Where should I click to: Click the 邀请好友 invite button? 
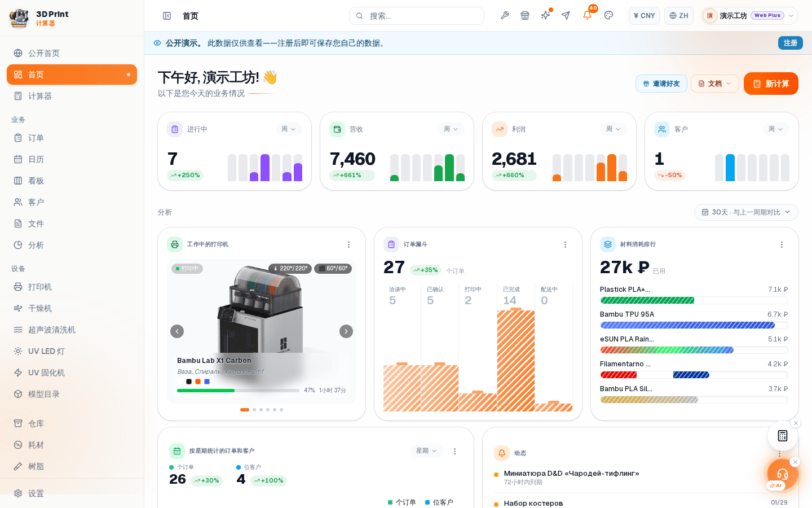(x=661, y=84)
